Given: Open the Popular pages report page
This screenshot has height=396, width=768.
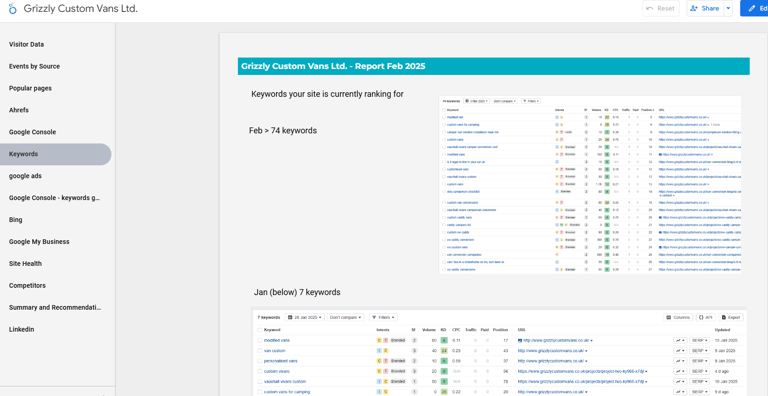Looking at the screenshot, I should point(30,88).
